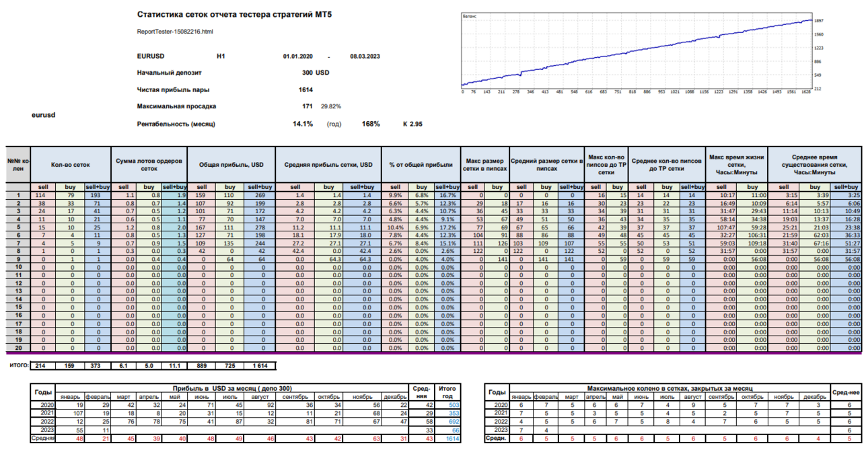Click 2021 yearly total 353
Image resolution: width=868 pixels, height=454 pixels.
(447, 414)
